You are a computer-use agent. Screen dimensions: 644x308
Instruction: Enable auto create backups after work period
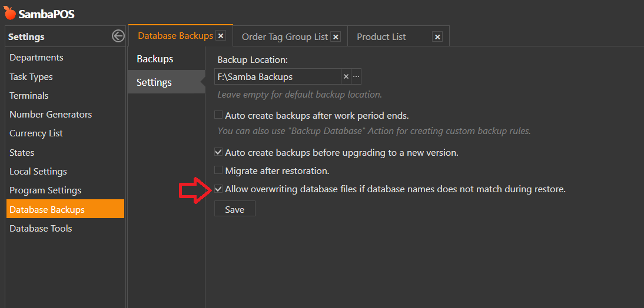[218, 115]
